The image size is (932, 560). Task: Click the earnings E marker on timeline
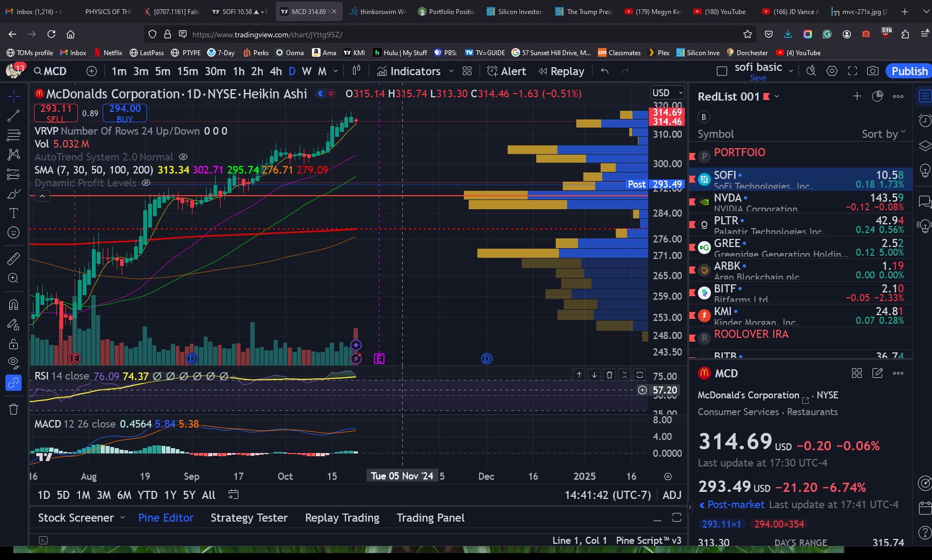coord(379,358)
